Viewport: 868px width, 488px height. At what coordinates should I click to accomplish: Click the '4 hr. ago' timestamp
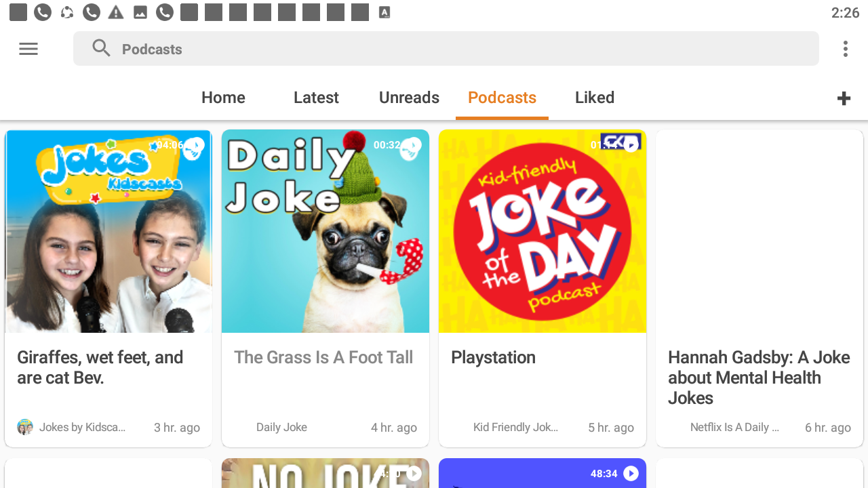coord(394,428)
